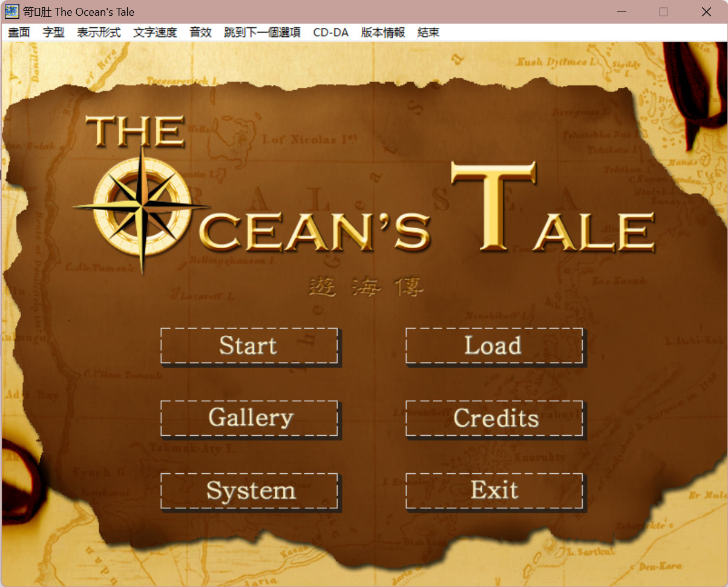Image resolution: width=728 pixels, height=587 pixels.
Task: Click the Exit button on the title screen
Action: pyautogui.click(x=494, y=491)
